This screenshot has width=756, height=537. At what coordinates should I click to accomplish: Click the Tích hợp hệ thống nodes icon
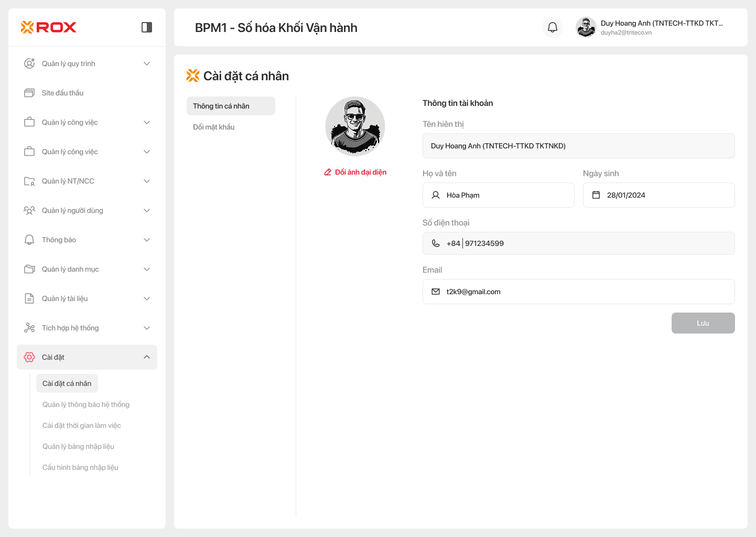[29, 328]
